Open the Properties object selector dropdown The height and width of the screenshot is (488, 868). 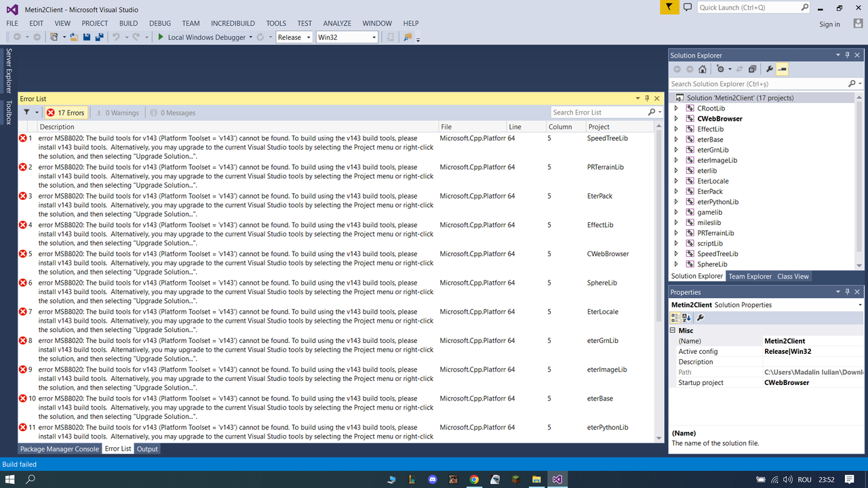tap(861, 305)
